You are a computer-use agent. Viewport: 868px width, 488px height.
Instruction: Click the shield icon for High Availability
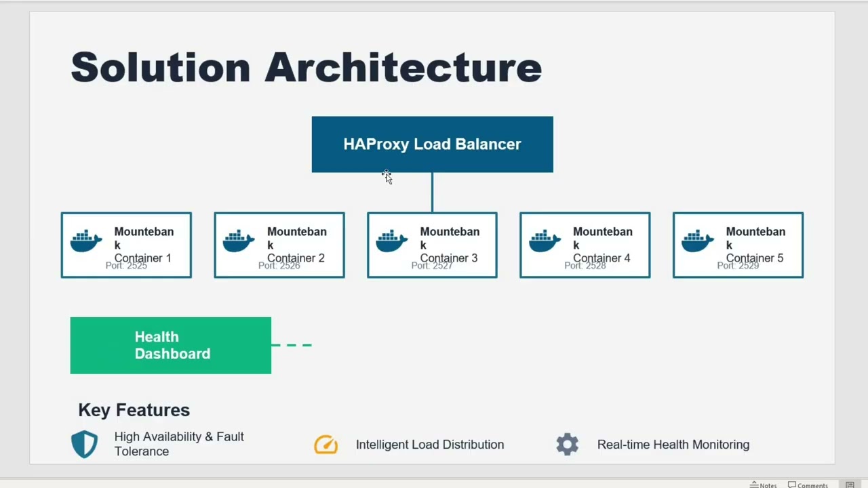tap(85, 445)
